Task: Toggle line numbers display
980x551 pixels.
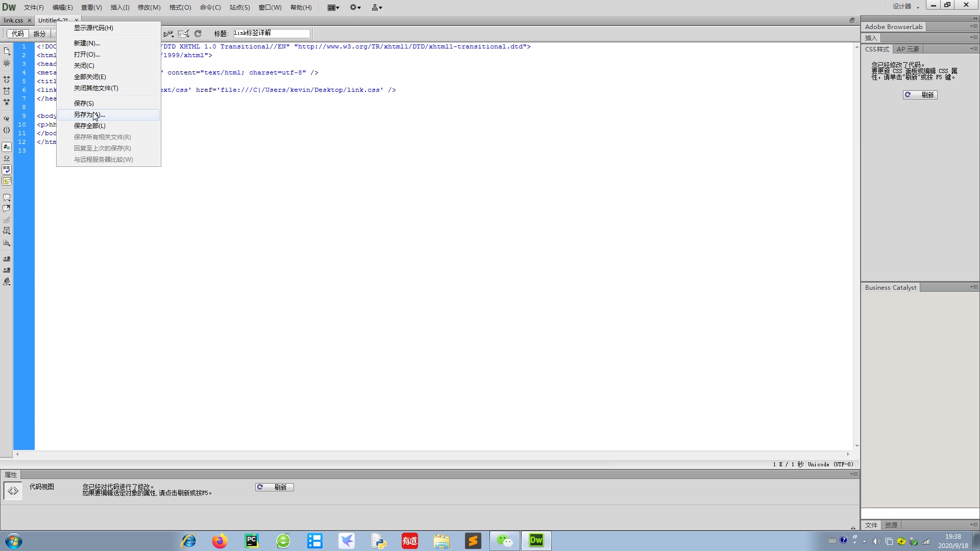Action: [7, 147]
